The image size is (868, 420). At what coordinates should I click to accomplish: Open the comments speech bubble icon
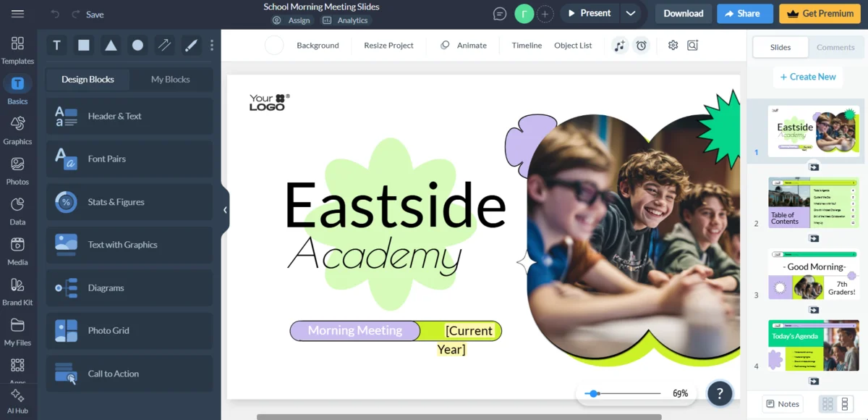pos(499,14)
